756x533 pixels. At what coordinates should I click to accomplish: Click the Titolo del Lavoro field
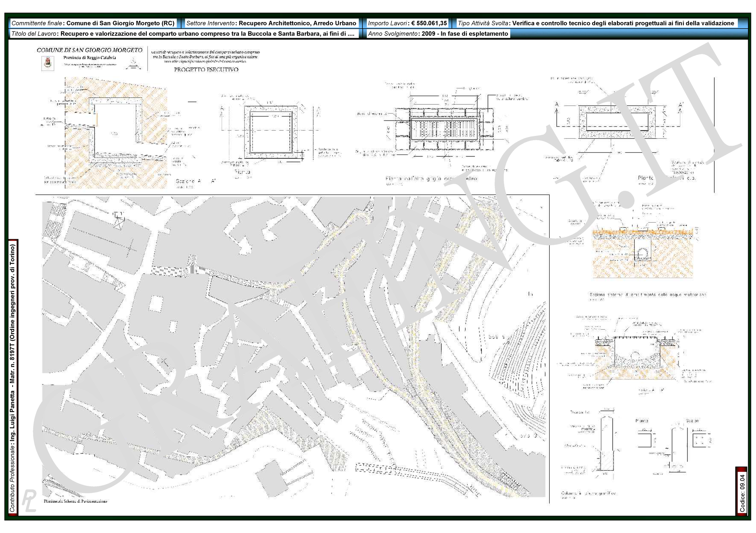183,34
